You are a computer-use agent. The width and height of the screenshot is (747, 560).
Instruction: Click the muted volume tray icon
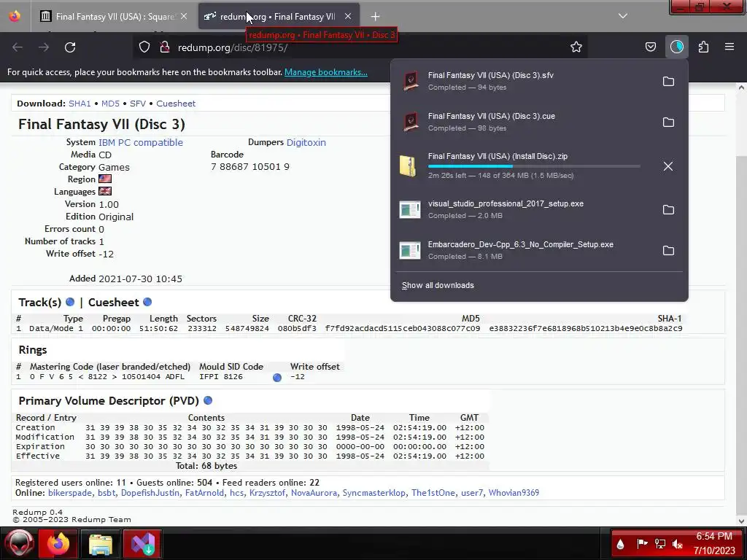point(678,544)
